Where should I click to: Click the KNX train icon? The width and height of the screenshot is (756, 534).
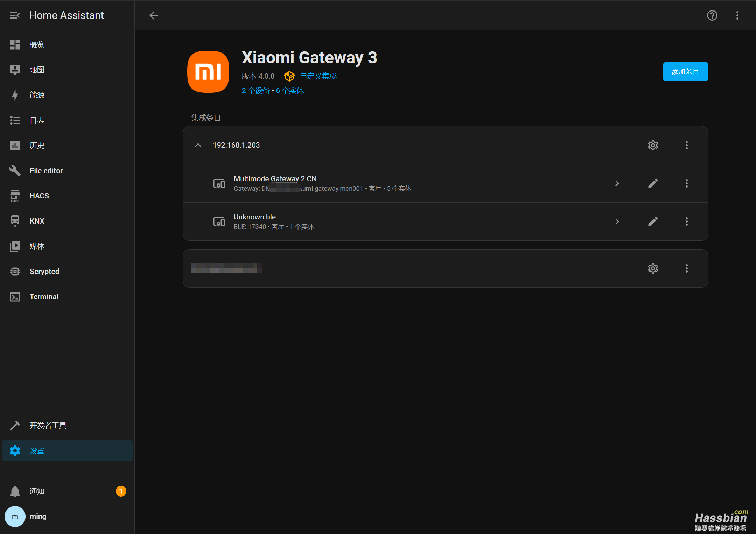(15, 221)
